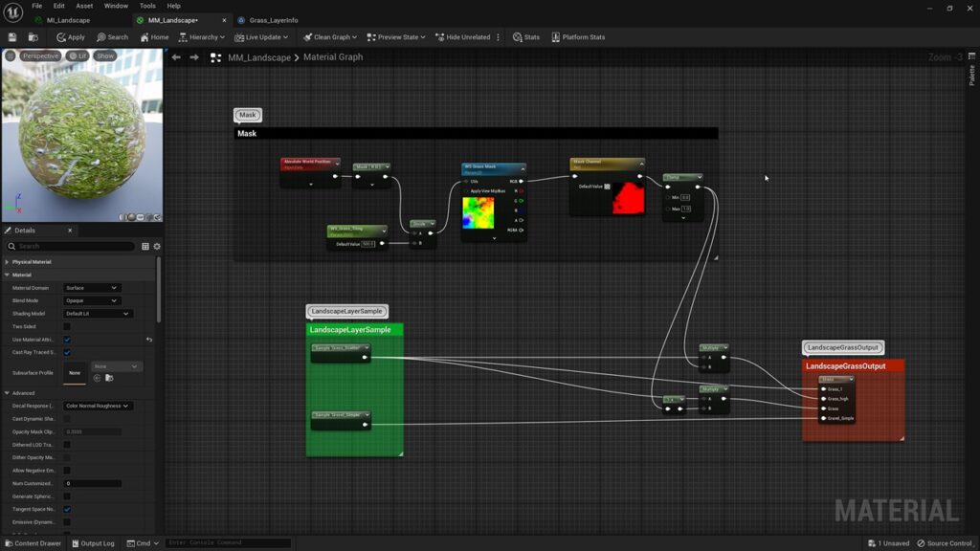
Task: Click the Home toolbar icon
Action: pyautogui.click(x=154, y=37)
